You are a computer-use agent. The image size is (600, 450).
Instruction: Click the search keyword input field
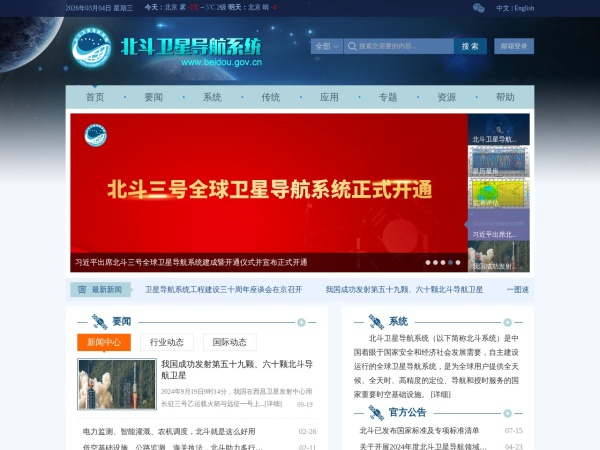[x=399, y=46]
